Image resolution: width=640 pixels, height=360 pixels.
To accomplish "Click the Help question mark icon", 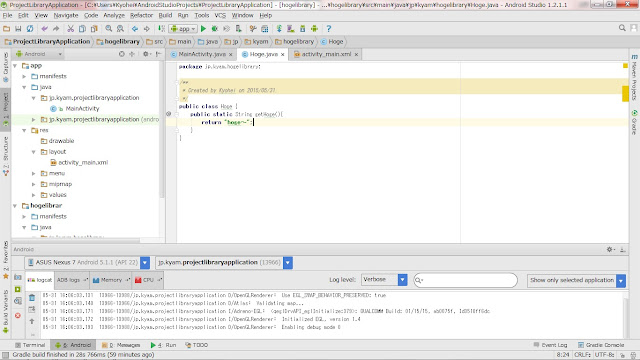I will pos(329,29).
